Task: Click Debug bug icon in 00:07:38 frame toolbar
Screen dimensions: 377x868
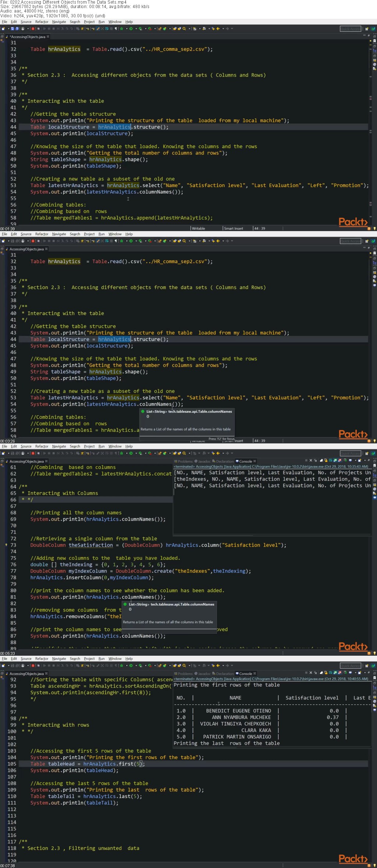Action: click(121, 665)
